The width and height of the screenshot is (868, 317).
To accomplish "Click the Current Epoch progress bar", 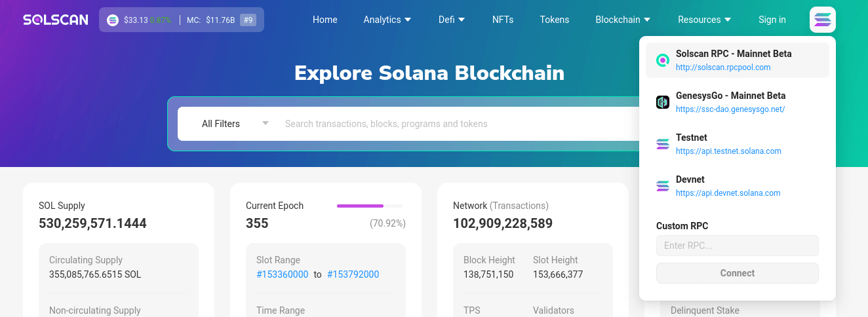I will tap(370, 206).
